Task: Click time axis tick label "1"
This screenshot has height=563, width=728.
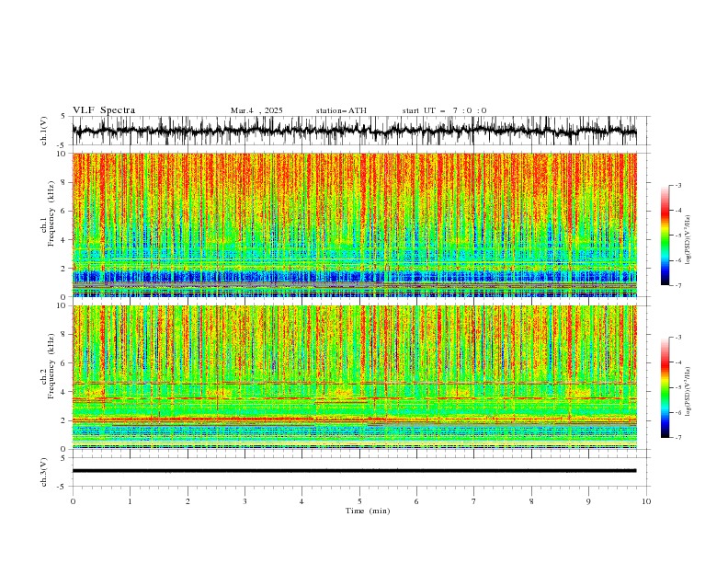Action: click(130, 501)
